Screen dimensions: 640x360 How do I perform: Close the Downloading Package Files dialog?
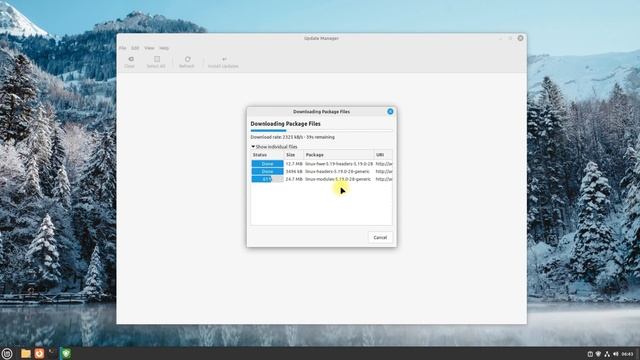[390, 111]
